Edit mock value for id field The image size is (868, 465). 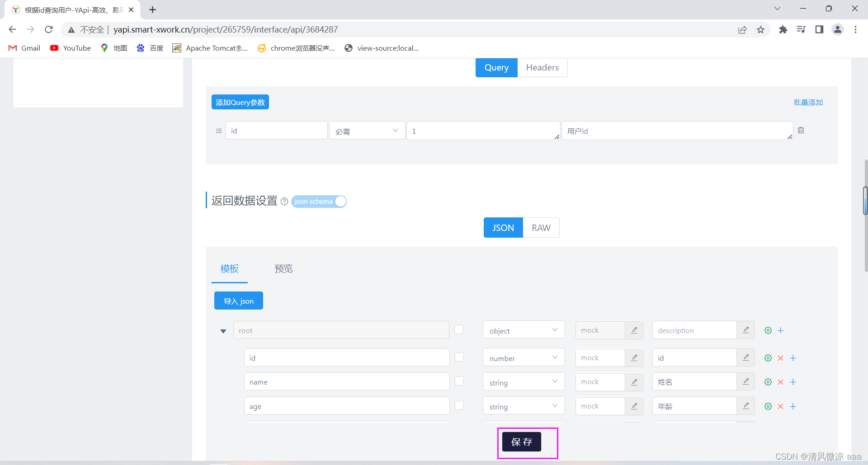(x=634, y=357)
